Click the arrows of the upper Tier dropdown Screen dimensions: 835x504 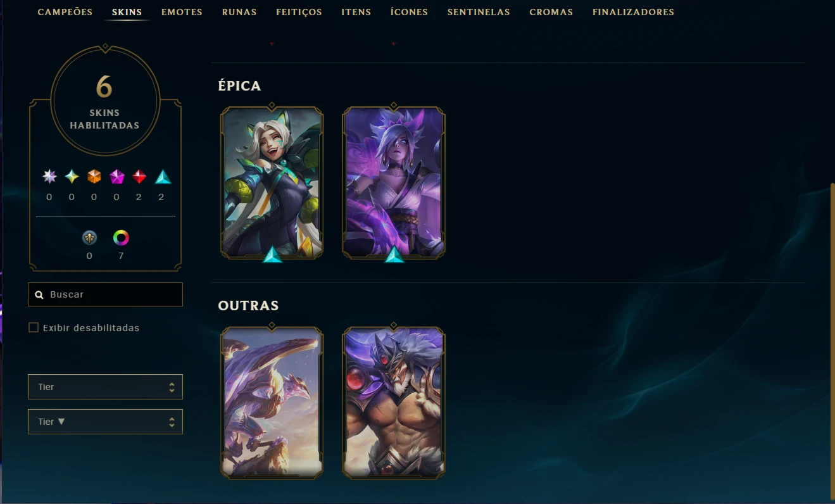tap(172, 387)
